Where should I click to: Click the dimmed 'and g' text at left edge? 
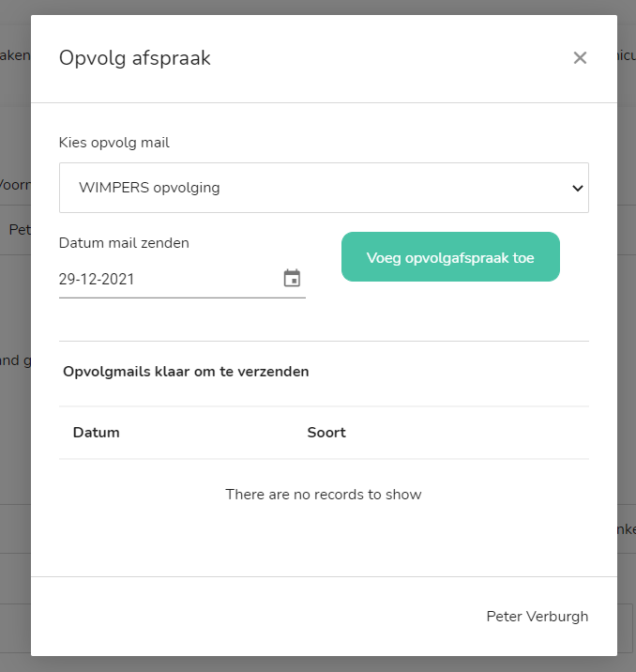pyautogui.click(x=14, y=359)
